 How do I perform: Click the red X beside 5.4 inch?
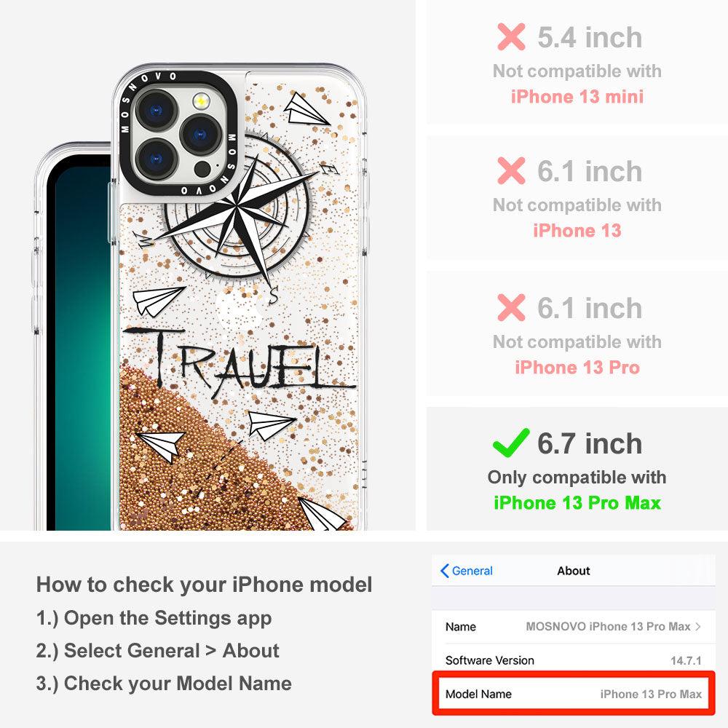point(511,36)
